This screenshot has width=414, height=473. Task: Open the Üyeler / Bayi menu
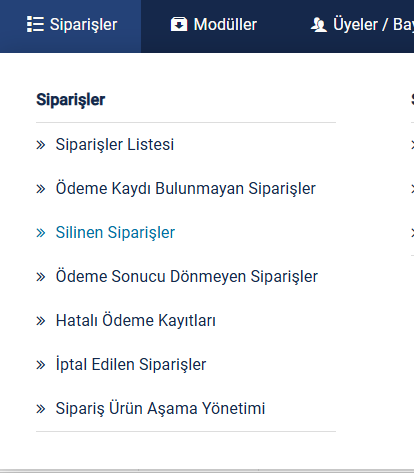362,25
